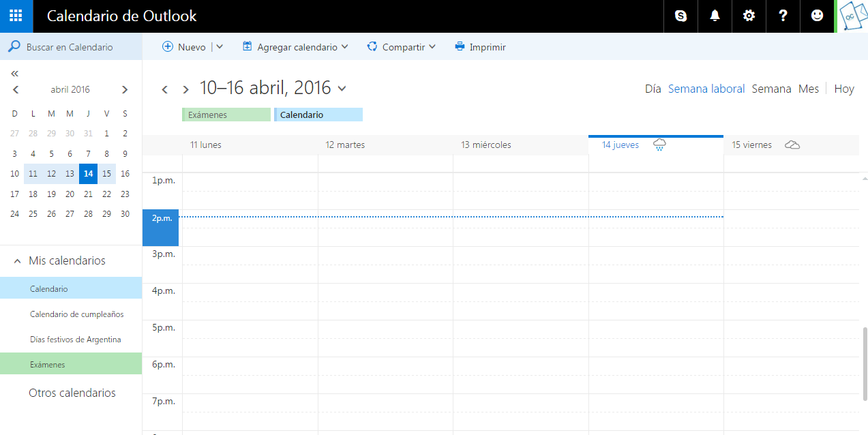
Task: Select the green Exámenes calendar tab
Action: click(x=226, y=115)
